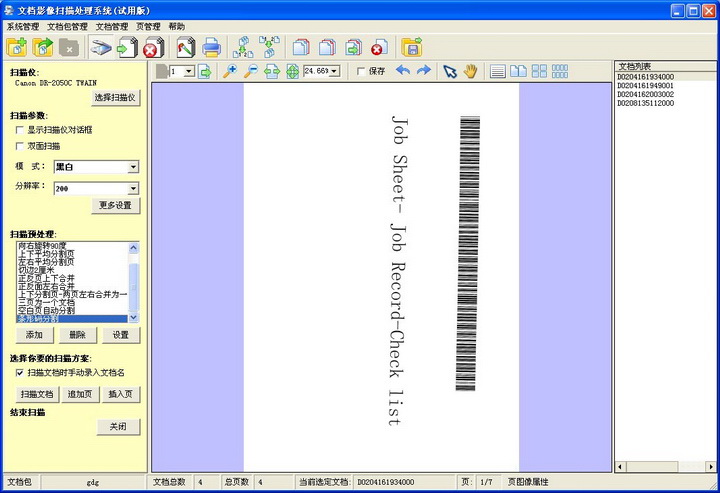Click the go to page green arrow icon
The width and height of the screenshot is (720, 493).
click(x=204, y=72)
